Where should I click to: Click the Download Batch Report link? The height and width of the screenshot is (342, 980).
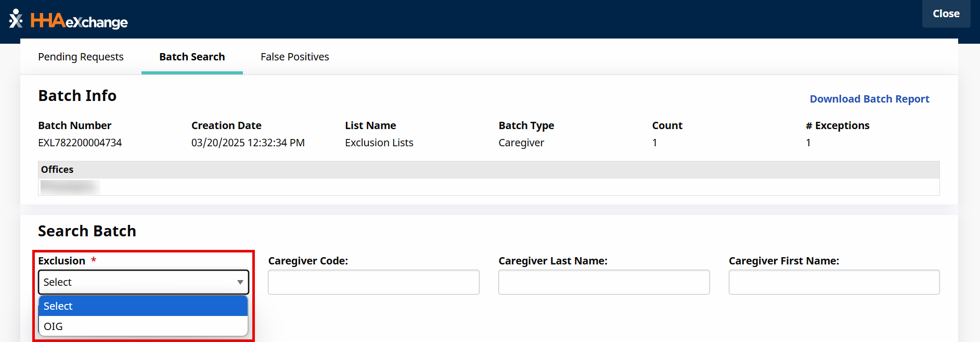[x=869, y=99]
